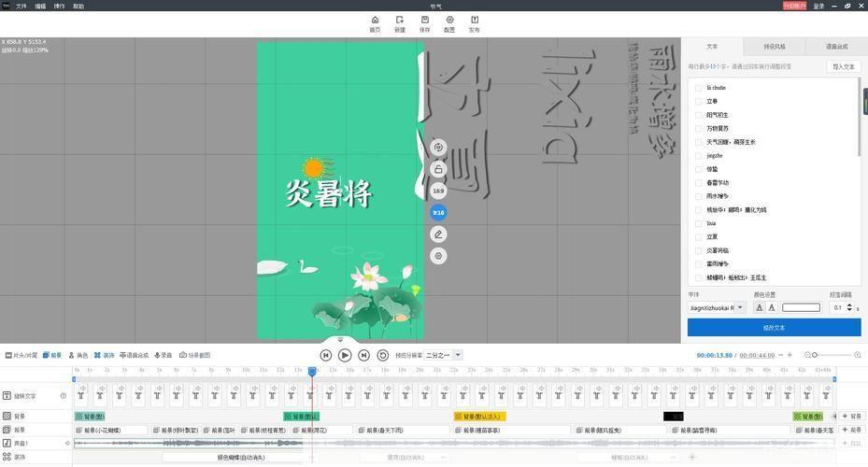This screenshot has width=868, height=467.
Task: Click the 发布 publish icon
Action: tap(474, 23)
